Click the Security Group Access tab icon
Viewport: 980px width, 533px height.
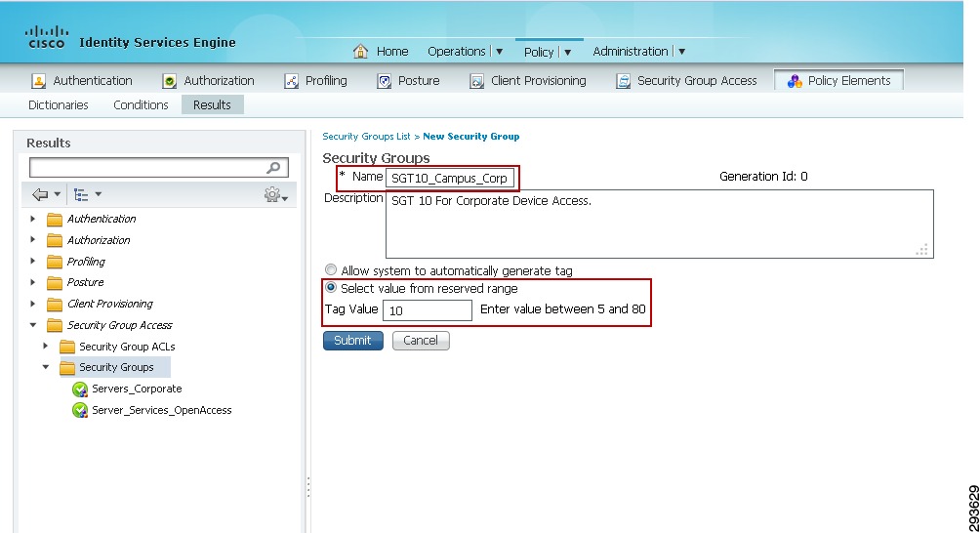(623, 81)
